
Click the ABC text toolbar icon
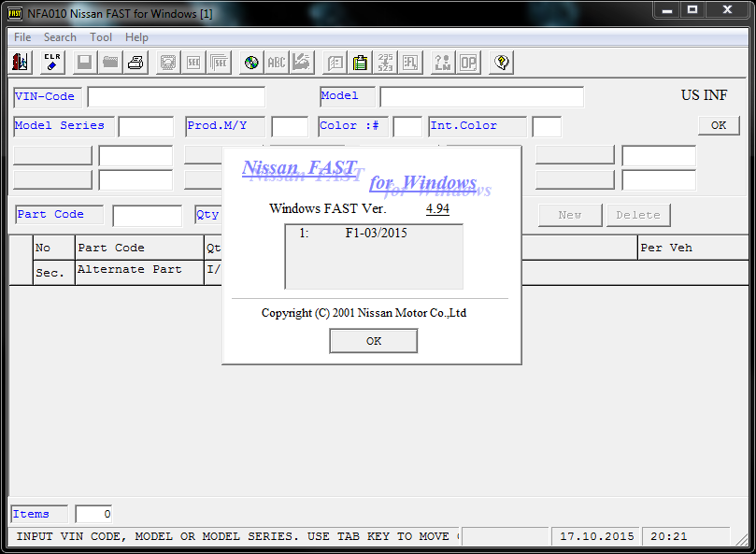[277, 63]
